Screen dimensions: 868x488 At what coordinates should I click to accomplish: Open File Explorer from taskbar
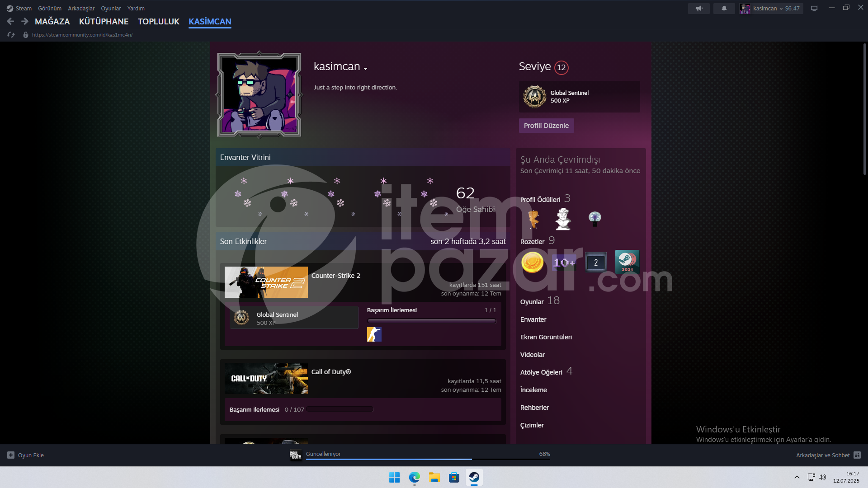434,477
